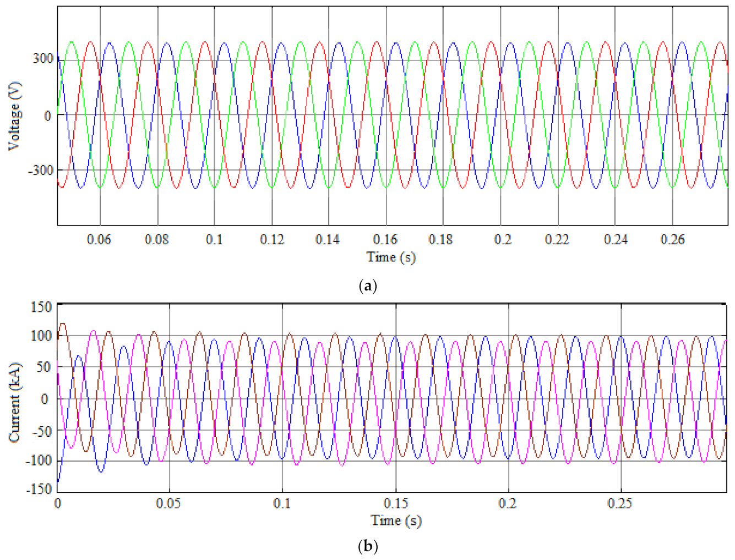This screenshot has width=735, height=560.
Task: Click the (a) subfigure caption
Action: pos(368,286)
